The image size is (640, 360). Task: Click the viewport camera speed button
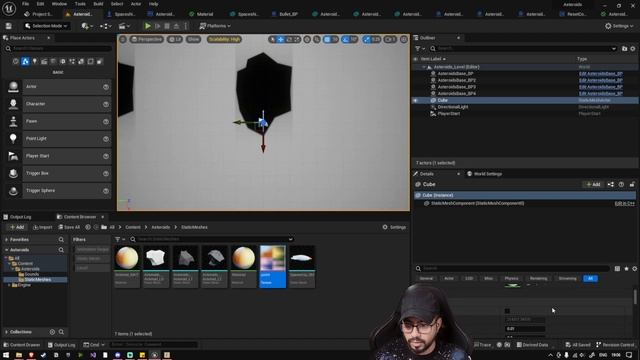(390, 39)
